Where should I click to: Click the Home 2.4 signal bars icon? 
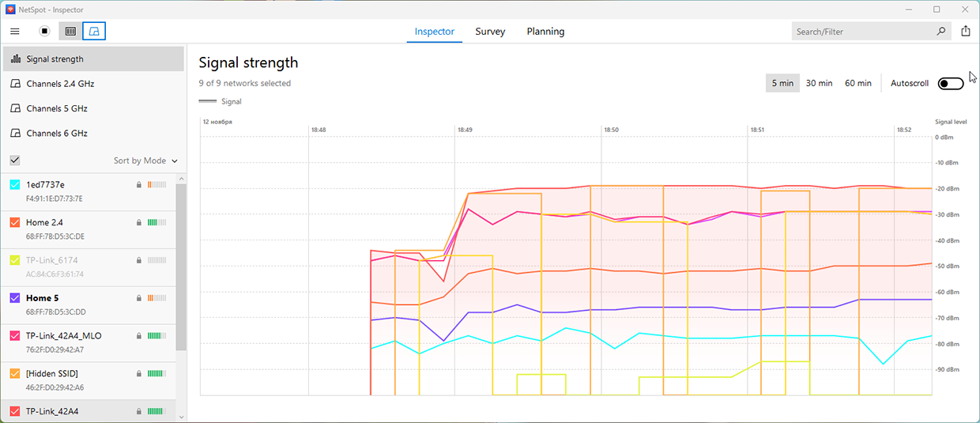[x=156, y=223]
